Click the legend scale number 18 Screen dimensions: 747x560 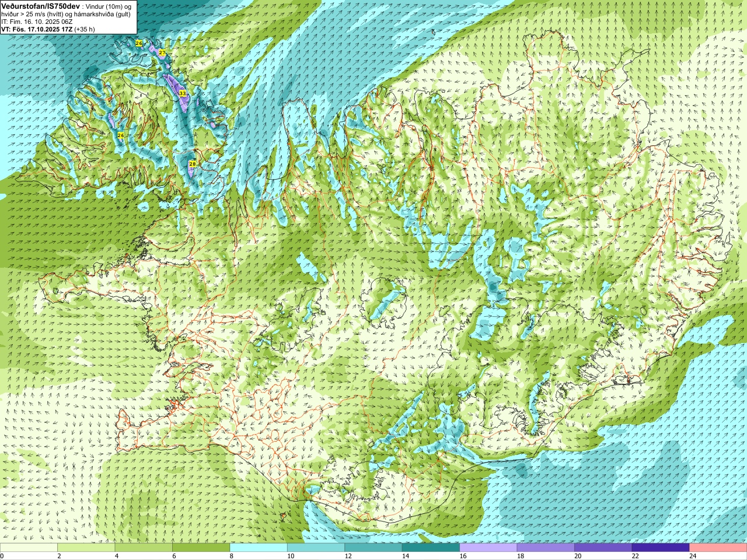coord(520,556)
